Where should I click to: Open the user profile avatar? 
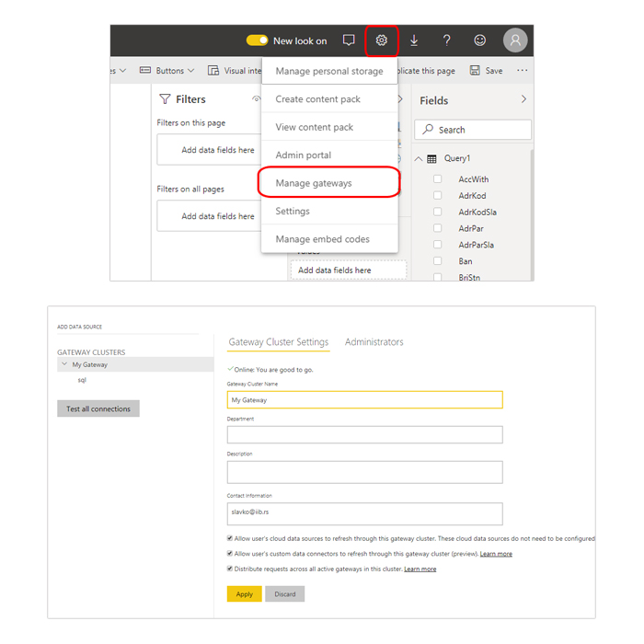pos(515,40)
